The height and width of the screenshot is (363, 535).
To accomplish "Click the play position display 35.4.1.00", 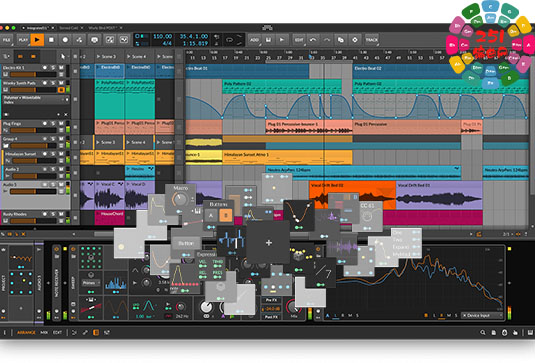I will (x=193, y=36).
